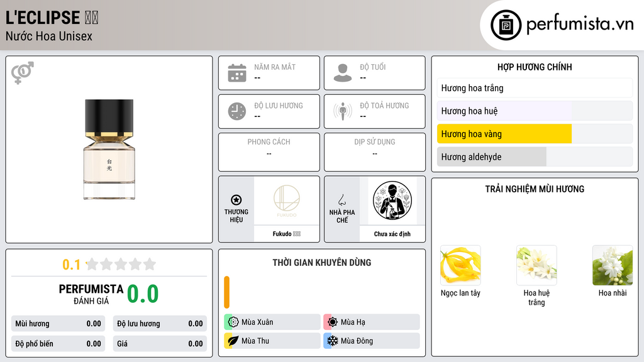Click the L'ECLIPSE product title
644x362 pixels.
coord(52,18)
